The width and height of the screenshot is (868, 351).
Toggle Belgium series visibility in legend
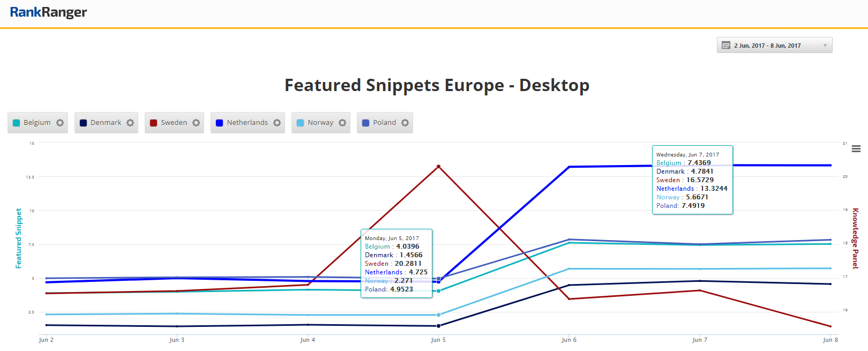click(37, 123)
